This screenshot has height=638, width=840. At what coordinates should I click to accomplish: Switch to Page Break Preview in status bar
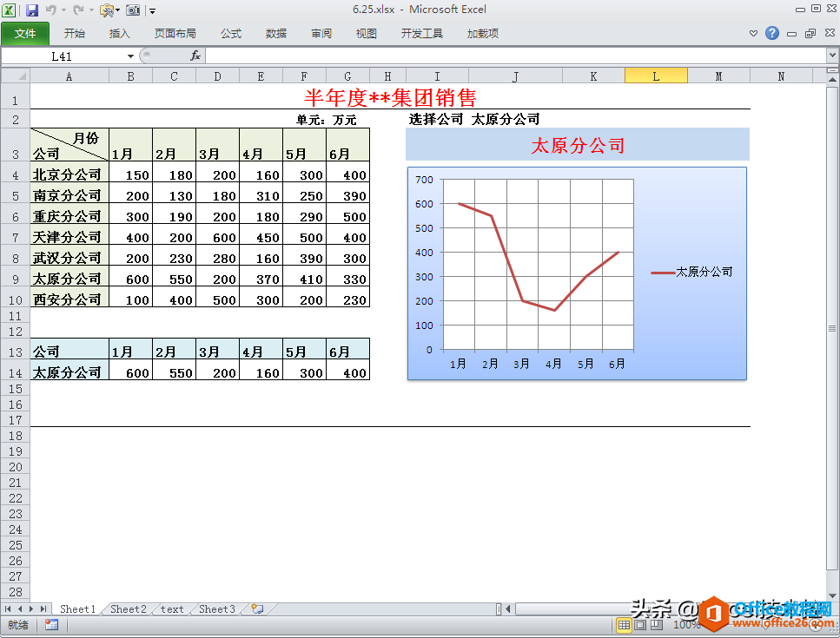click(657, 625)
